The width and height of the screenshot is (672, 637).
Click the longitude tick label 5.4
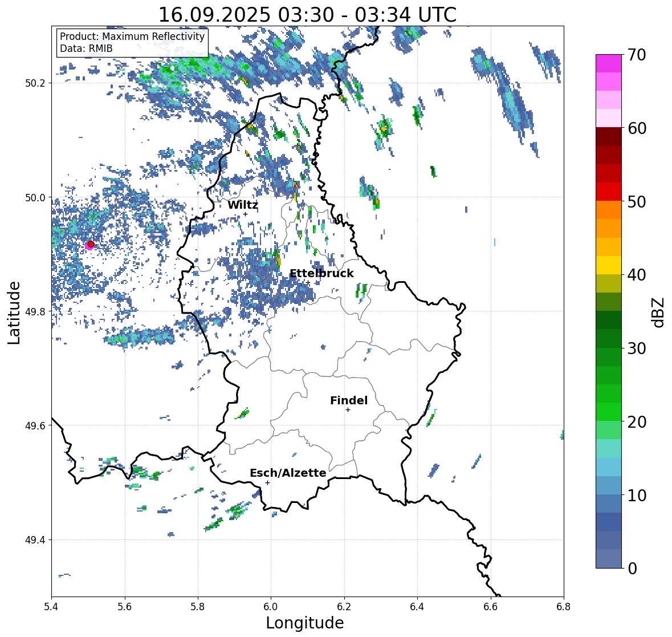click(51, 607)
